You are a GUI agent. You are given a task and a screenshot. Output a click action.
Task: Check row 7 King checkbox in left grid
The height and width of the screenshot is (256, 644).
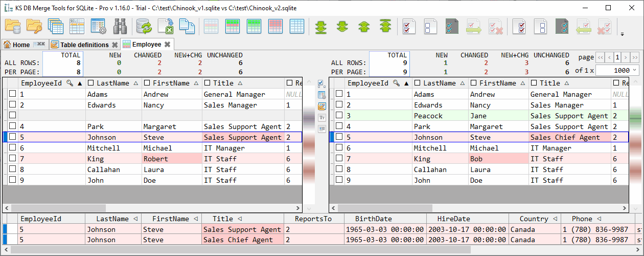coord(12,159)
